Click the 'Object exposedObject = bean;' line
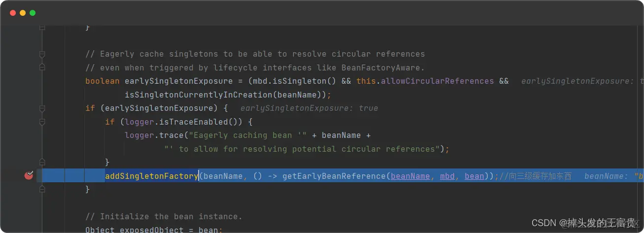644x233 pixels. (154, 230)
